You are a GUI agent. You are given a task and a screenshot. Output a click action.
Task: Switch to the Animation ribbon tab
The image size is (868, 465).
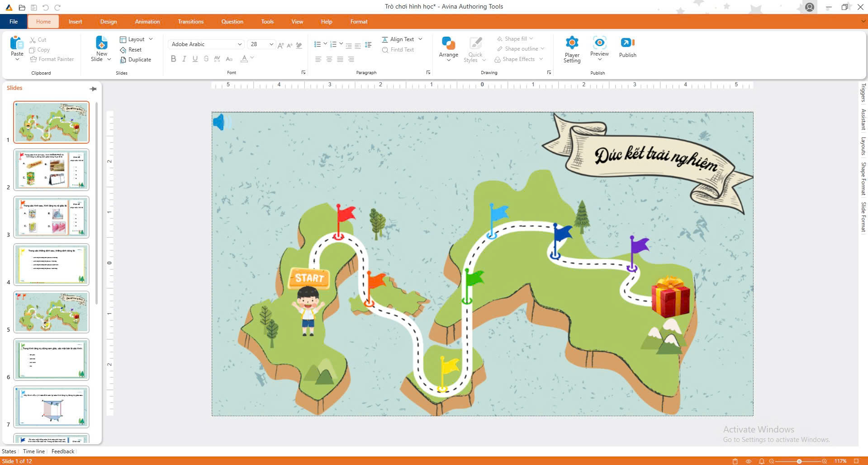[x=147, y=22]
